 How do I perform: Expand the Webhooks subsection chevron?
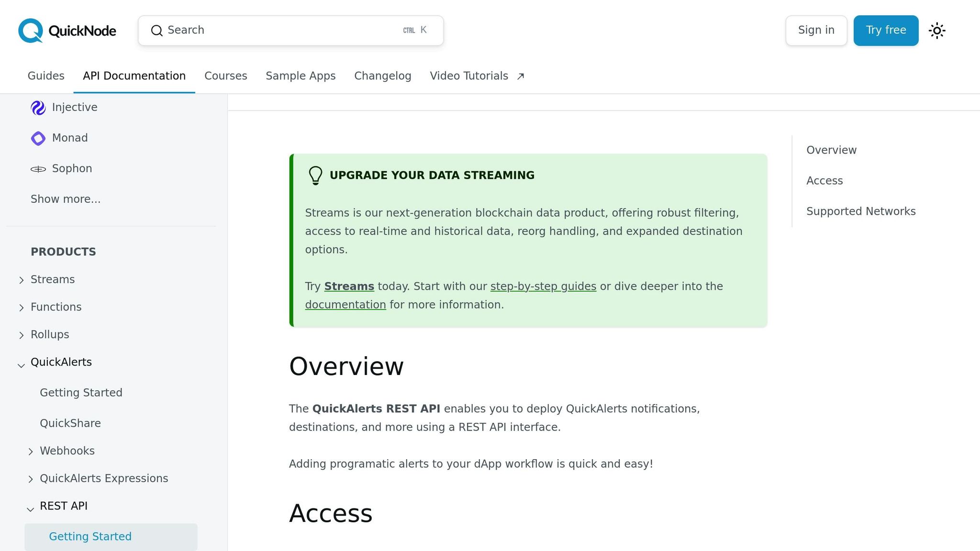click(x=30, y=452)
